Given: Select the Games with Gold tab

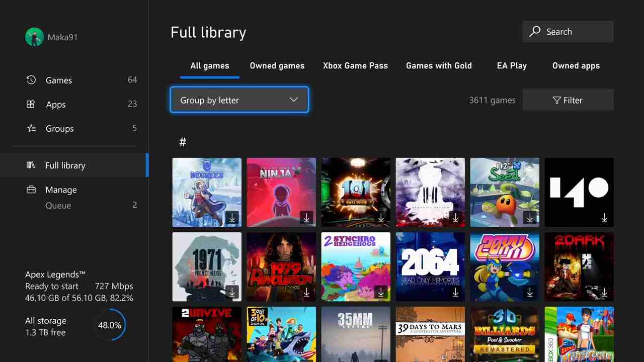Looking at the screenshot, I should coord(439,66).
